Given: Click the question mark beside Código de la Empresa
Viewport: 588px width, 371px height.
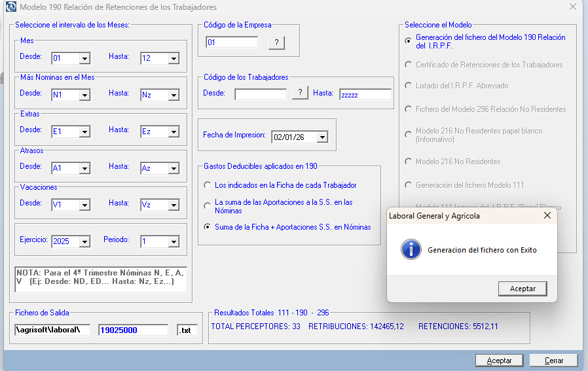Looking at the screenshot, I should [x=276, y=43].
